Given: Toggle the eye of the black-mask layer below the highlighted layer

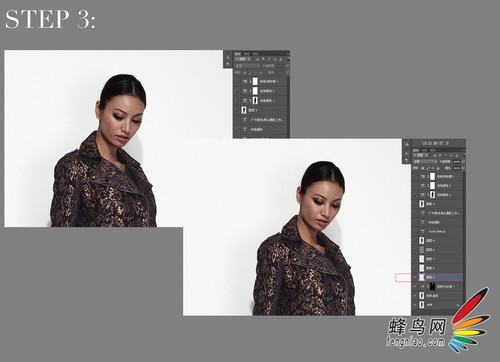Looking at the screenshot, I should [x=415, y=286].
